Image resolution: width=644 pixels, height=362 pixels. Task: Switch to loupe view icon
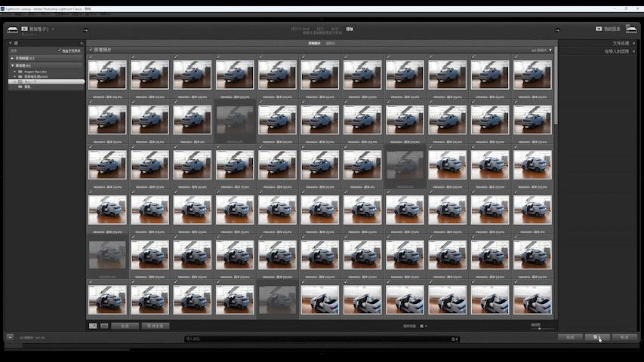coord(103,326)
